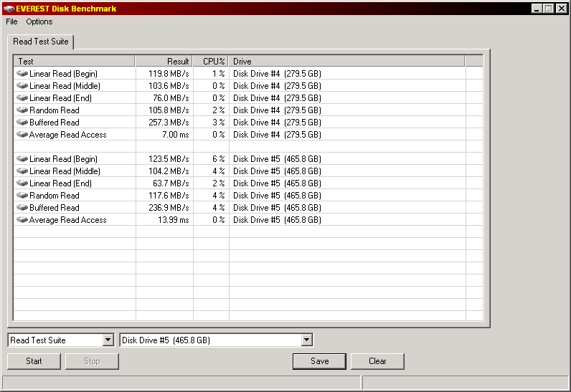The height and width of the screenshot is (392, 571).
Task: Click disk icon beside 76.0 MB/s row
Action: [x=22, y=97]
